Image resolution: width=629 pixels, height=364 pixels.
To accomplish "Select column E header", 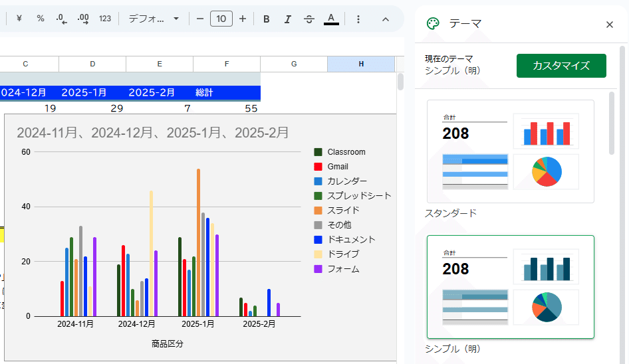I will pos(160,64).
